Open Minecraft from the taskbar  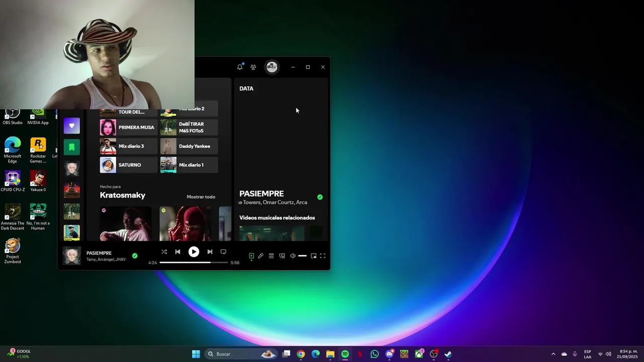click(404, 354)
